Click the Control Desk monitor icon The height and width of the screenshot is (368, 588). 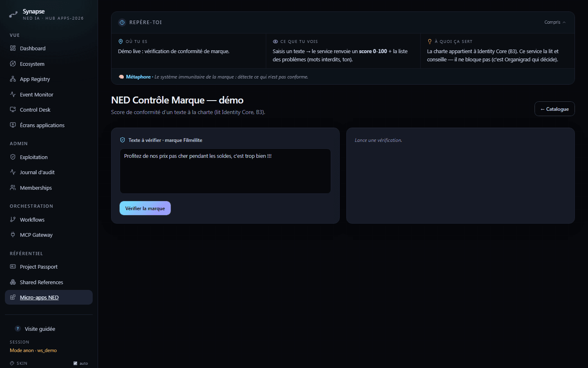13,110
